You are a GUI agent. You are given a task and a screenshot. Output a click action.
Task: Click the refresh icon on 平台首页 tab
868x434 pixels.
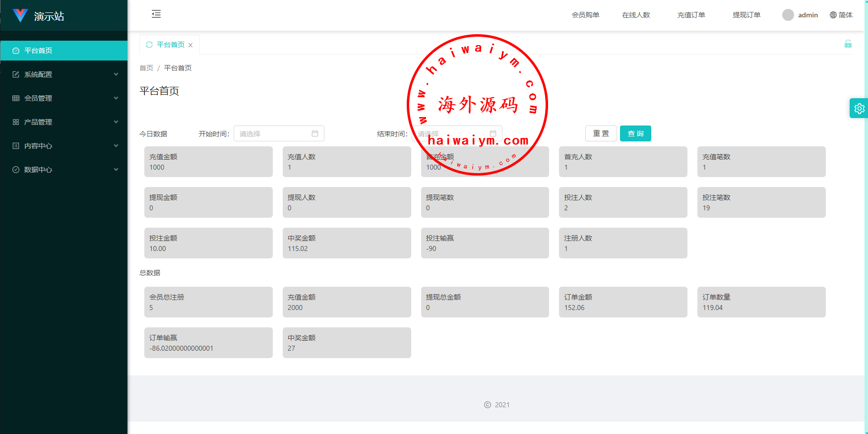(x=149, y=45)
